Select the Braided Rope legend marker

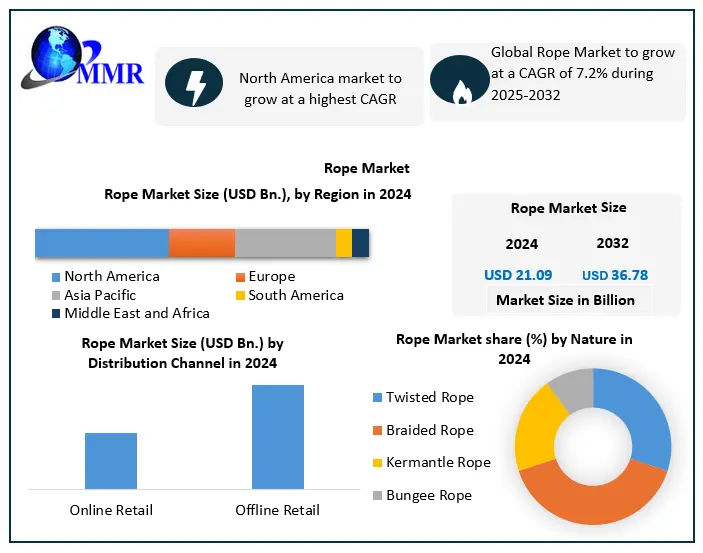(x=377, y=431)
